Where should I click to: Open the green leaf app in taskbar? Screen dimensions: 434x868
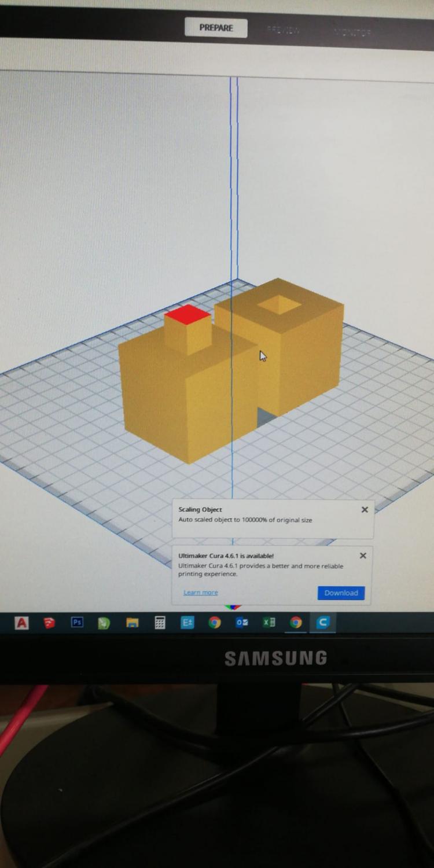104,623
